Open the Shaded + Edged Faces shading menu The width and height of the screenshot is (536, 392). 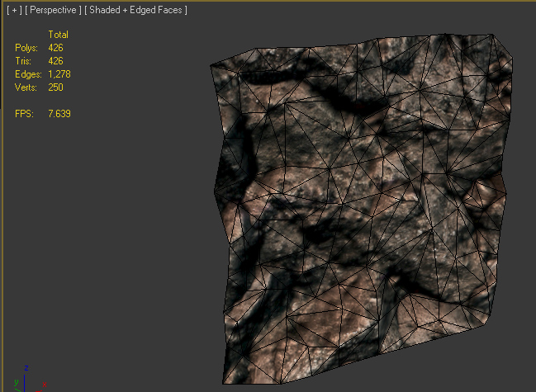click(135, 10)
